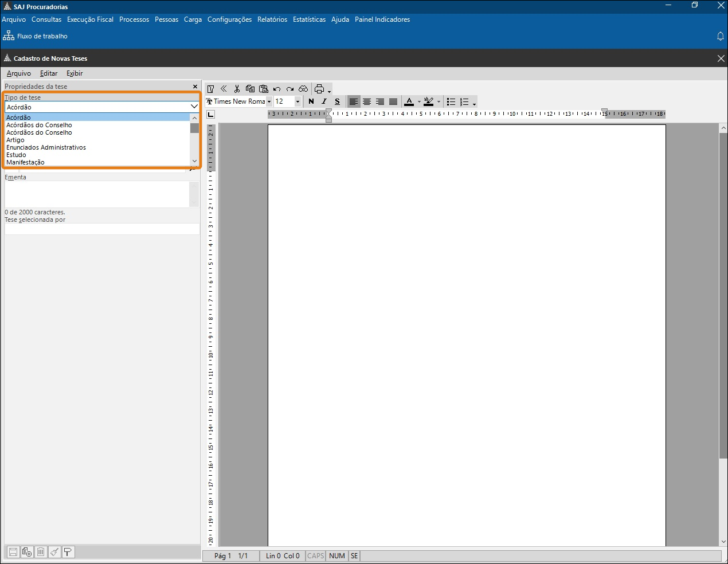Expand the Tipo de tese combo box

point(194,107)
